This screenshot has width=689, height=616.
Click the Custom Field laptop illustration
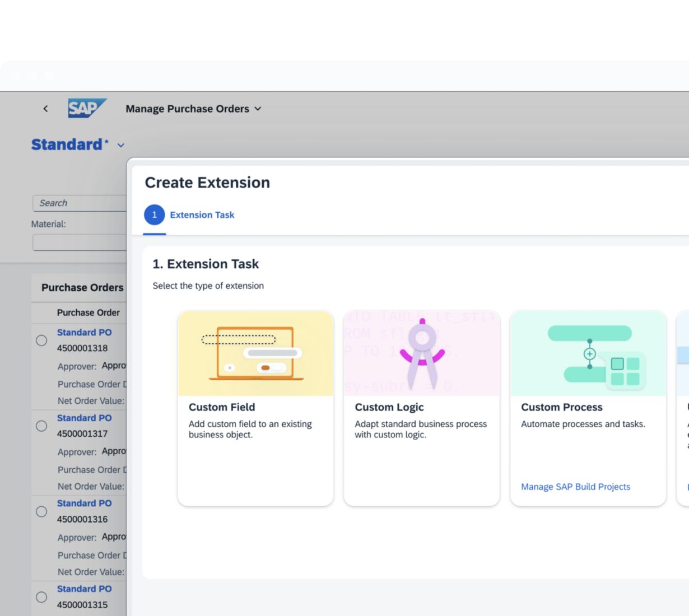point(255,353)
